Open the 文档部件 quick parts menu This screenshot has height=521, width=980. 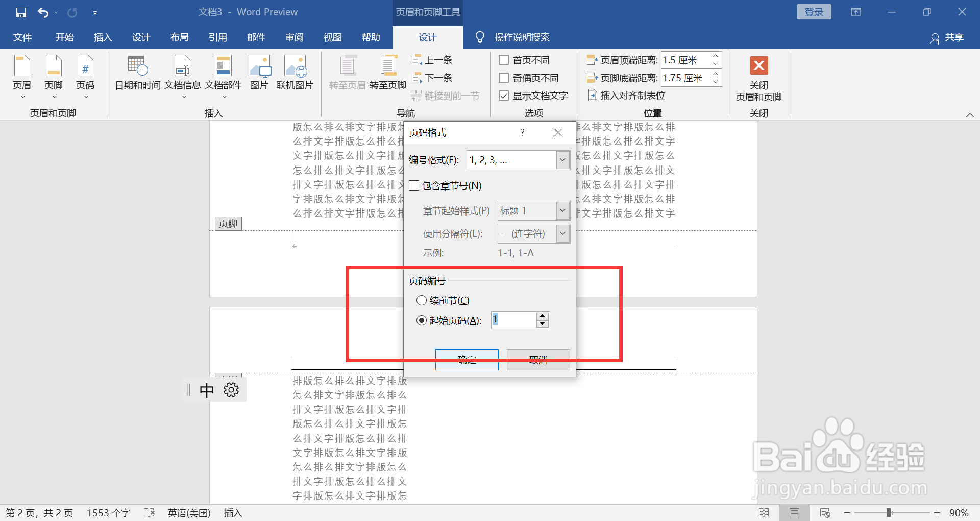[x=223, y=77]
